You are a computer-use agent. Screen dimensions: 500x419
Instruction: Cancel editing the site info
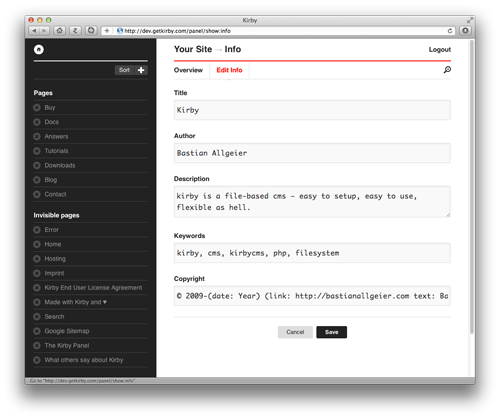295,332
